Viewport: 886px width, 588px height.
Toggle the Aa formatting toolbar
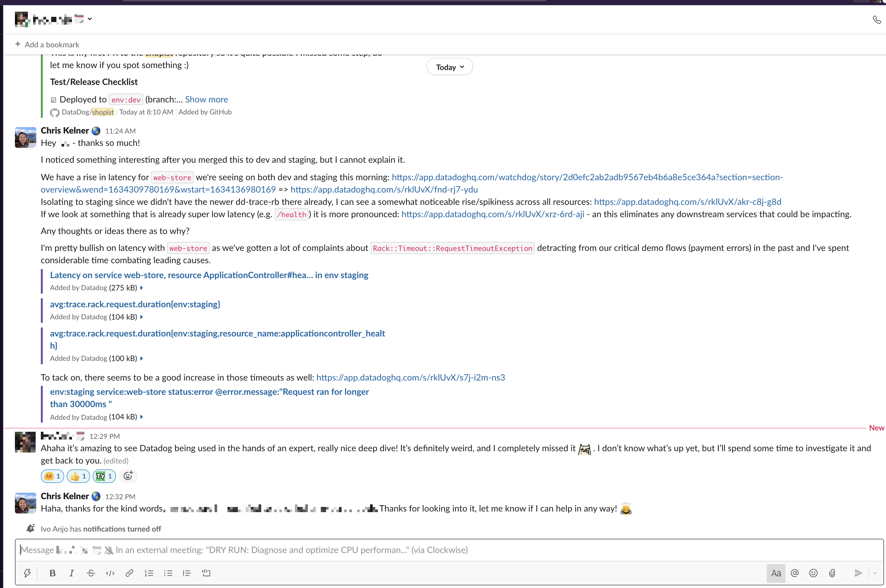[x=776, y=573]
